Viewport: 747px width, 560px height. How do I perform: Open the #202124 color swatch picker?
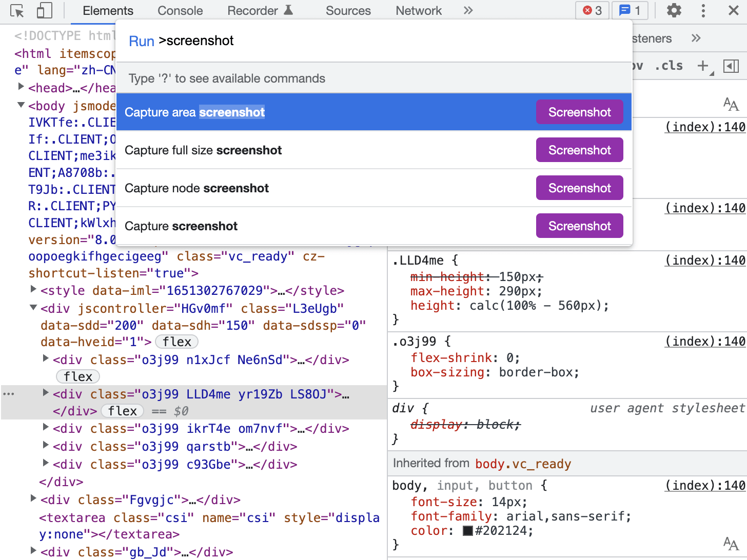[x=468, y=531]
